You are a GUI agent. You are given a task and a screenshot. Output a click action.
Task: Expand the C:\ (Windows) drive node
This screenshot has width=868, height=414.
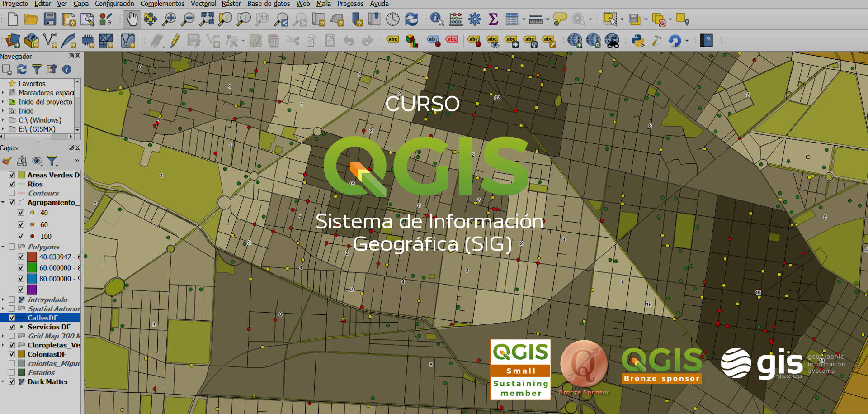pos(3,120)
